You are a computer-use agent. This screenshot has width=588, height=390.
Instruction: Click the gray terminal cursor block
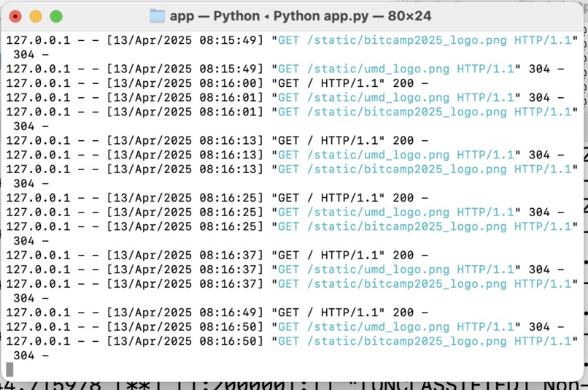[9, 370]
